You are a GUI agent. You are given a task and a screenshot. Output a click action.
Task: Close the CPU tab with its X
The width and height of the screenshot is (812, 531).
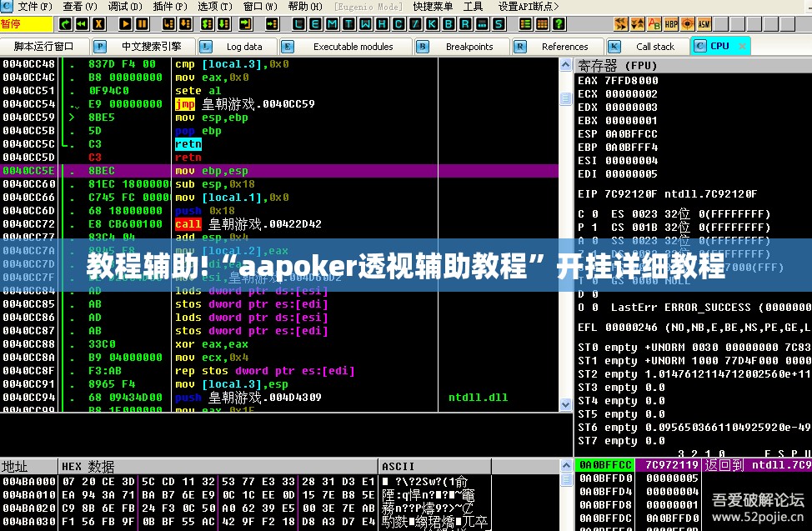click(x=742, y=46)
